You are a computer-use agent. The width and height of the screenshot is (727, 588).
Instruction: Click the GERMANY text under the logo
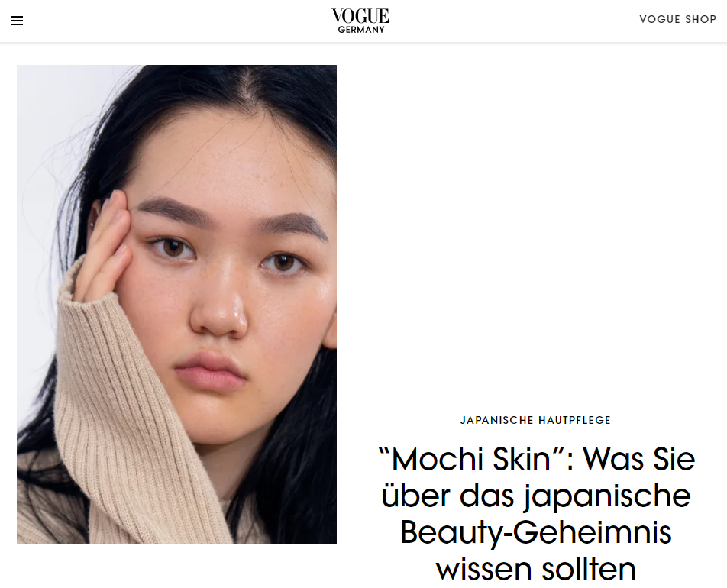(361, 30)
